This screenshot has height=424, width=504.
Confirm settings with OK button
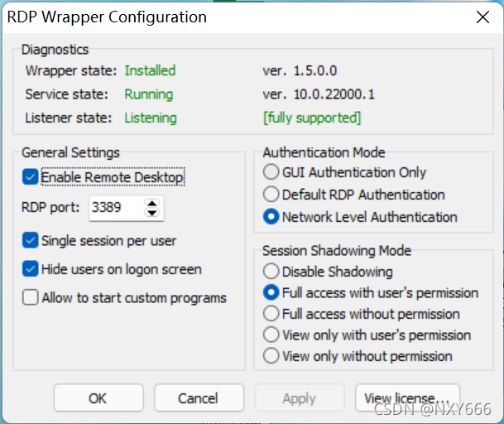[98, 398]
